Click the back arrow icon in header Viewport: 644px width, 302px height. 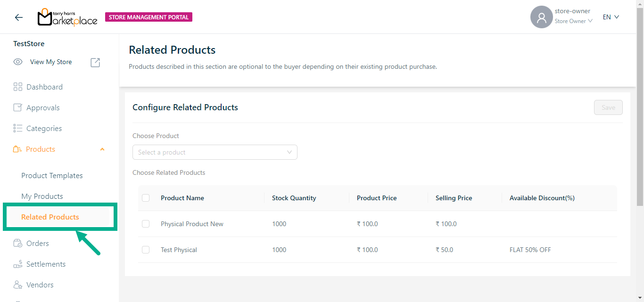[18, 17]
